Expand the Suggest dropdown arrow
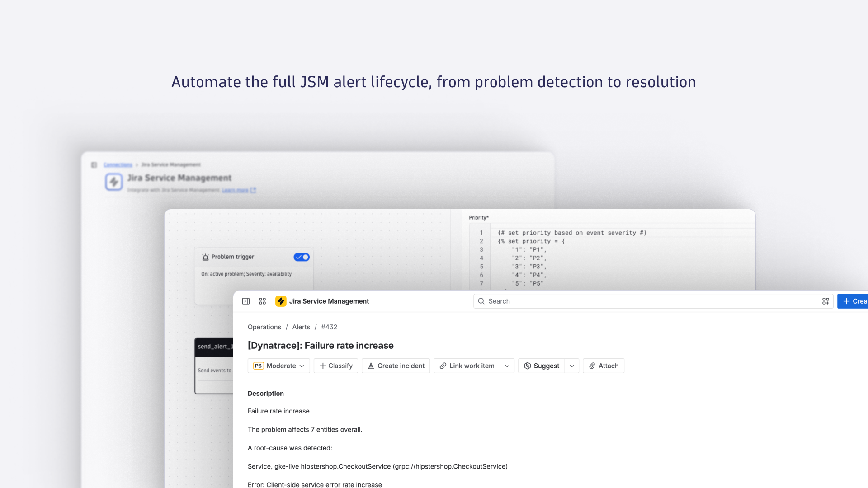The width and height of the screenshot is (868, 488). coord(572,366)
